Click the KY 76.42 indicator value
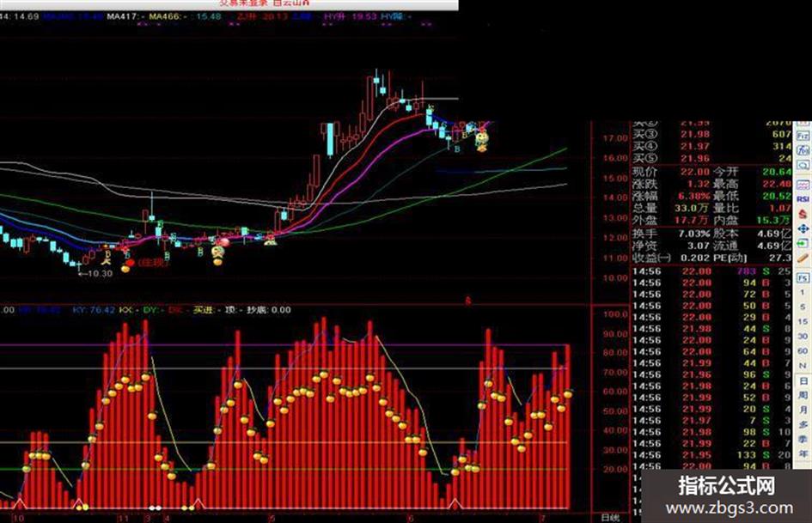Viewport: 812px width, 523px height. click(95, 310)
